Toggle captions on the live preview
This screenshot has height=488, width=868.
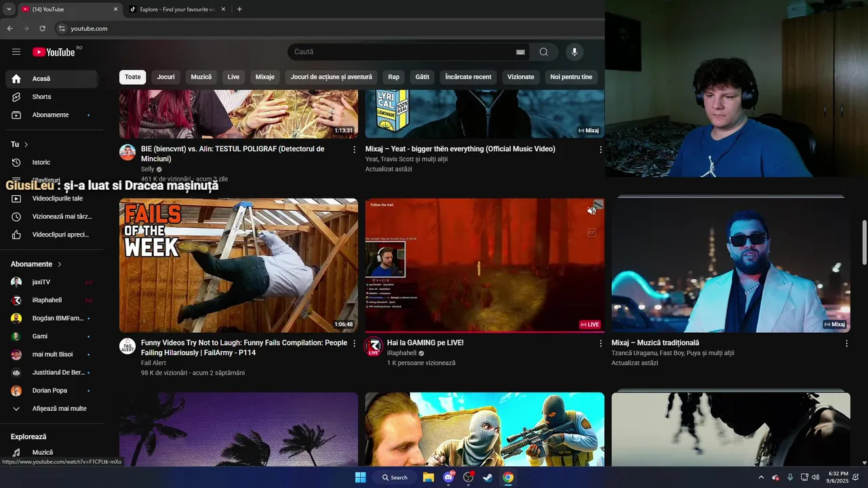coord(591,232)
